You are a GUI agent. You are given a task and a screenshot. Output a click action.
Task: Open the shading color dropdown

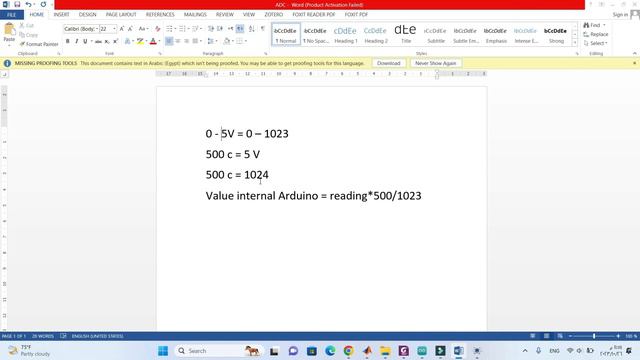(232, 41)
